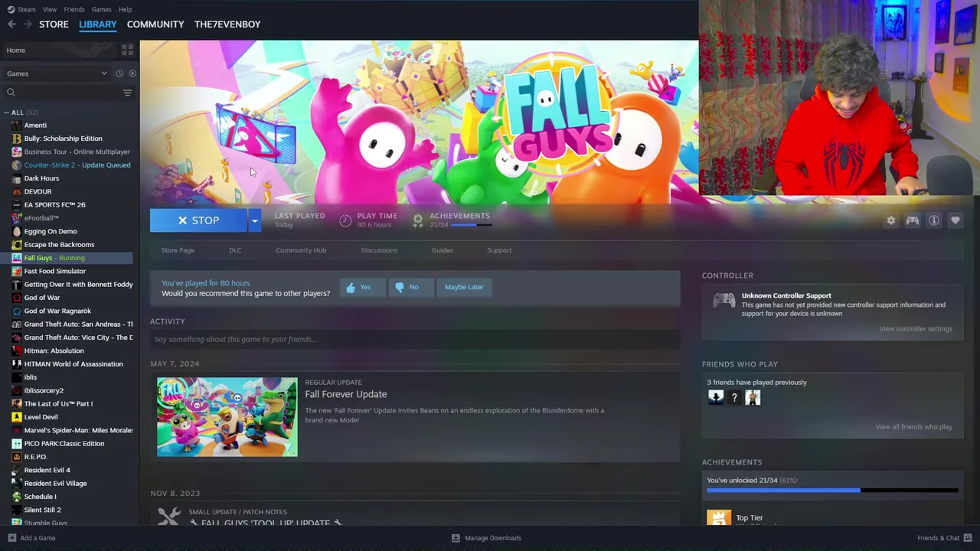Open the View menu

(50, 9)
